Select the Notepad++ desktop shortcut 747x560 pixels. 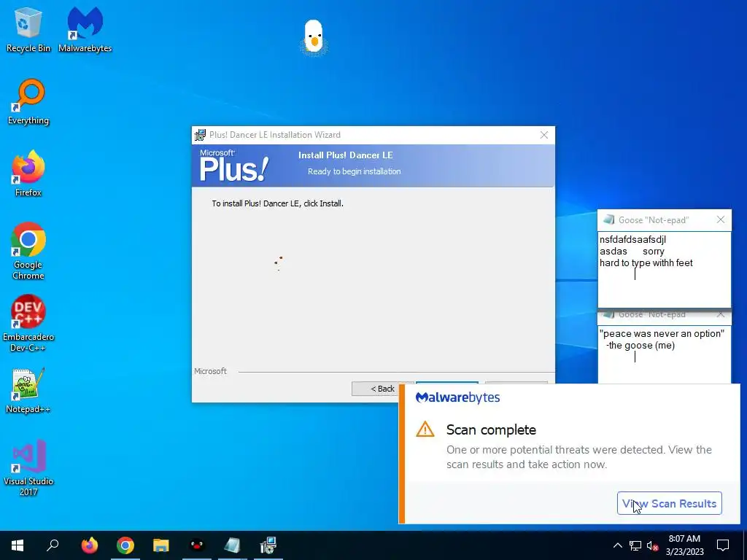pos(28,391)
